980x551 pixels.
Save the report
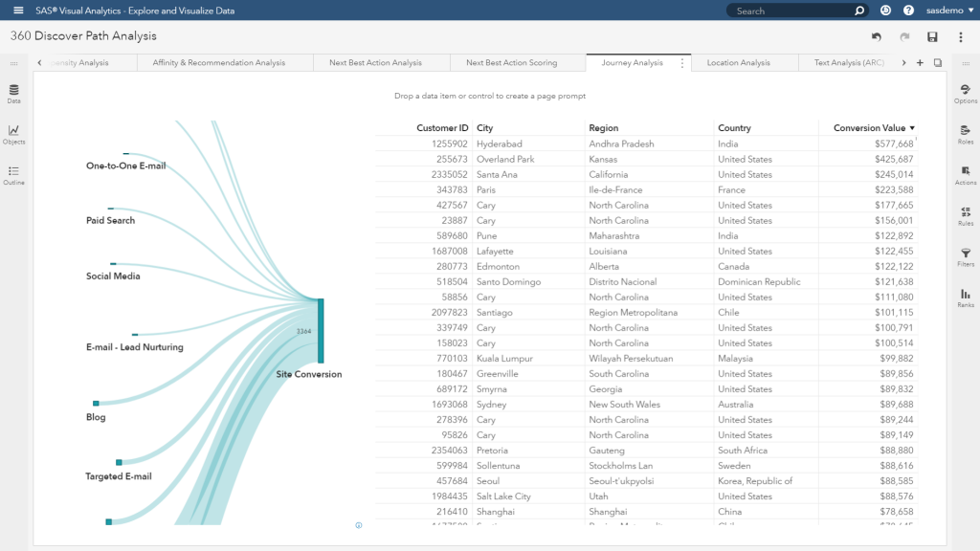point(933,35)
